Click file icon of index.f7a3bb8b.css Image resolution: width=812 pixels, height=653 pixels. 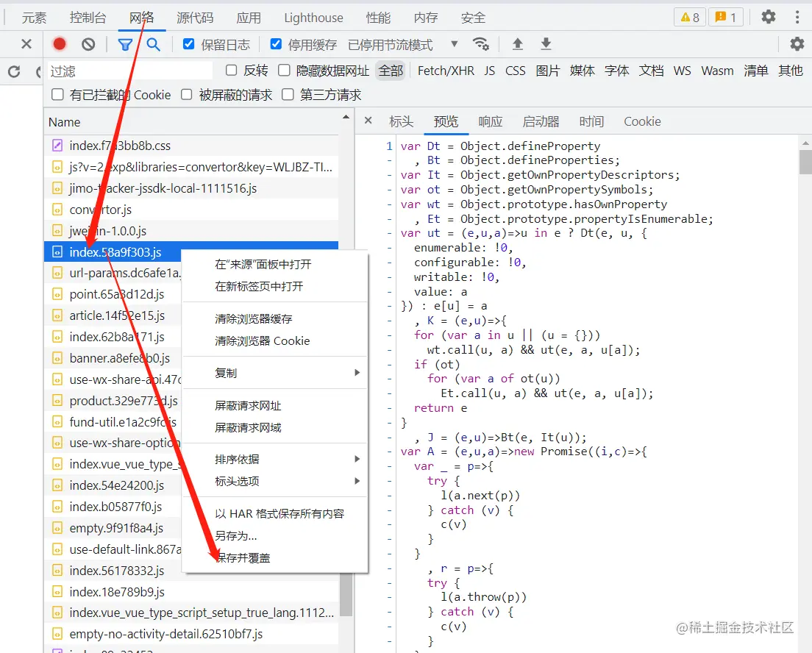point(57,146)
